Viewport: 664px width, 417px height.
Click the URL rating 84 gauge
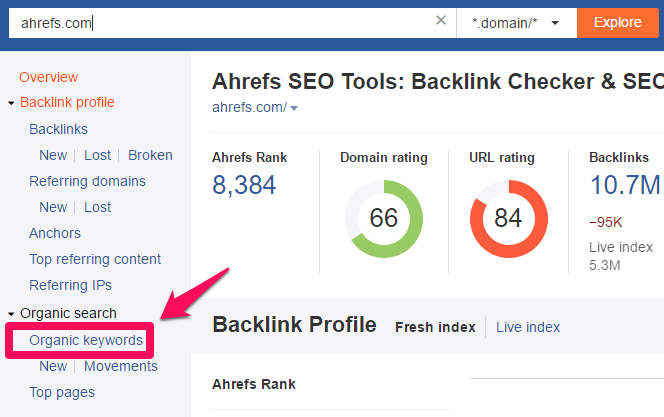tap(509, 218)
